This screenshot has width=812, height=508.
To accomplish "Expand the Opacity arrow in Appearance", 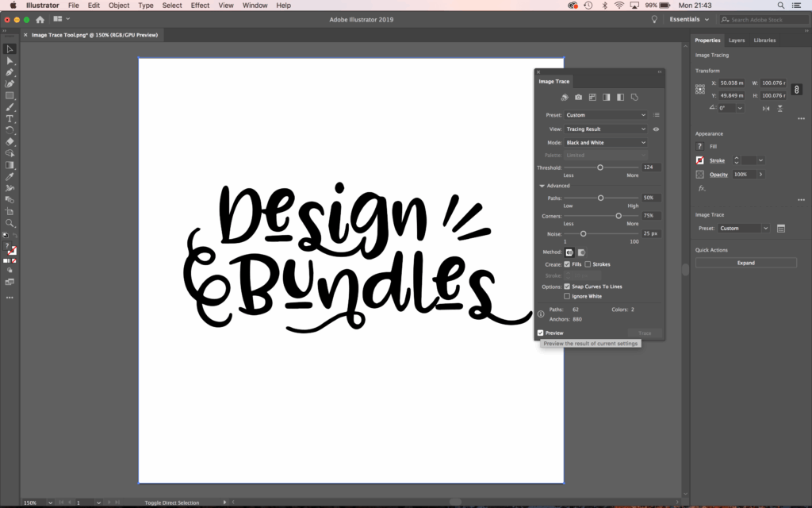I will (760, 175).
